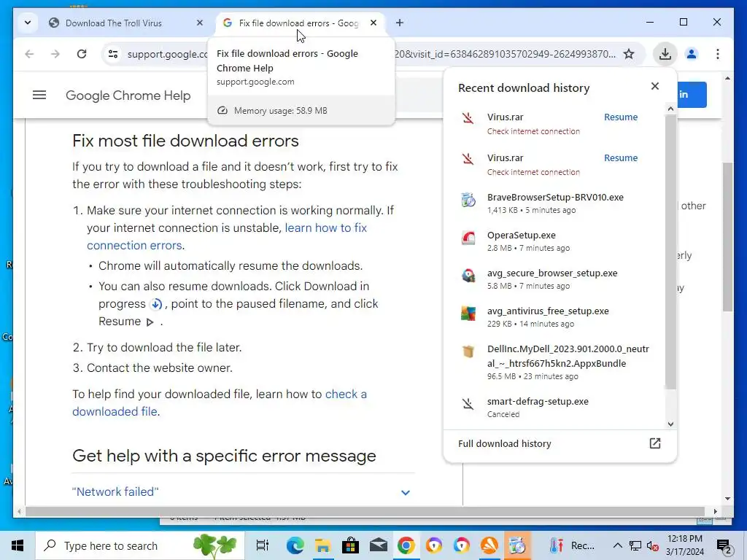This screenshot has height=560, width=747.
Task: Bookmark this page with the star icon
Action: (629, 54)
